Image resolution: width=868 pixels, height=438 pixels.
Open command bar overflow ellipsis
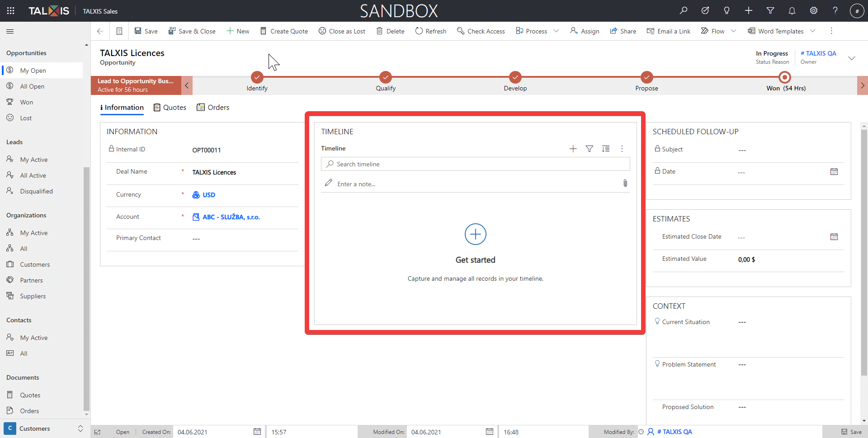click(x=831, y=31)
